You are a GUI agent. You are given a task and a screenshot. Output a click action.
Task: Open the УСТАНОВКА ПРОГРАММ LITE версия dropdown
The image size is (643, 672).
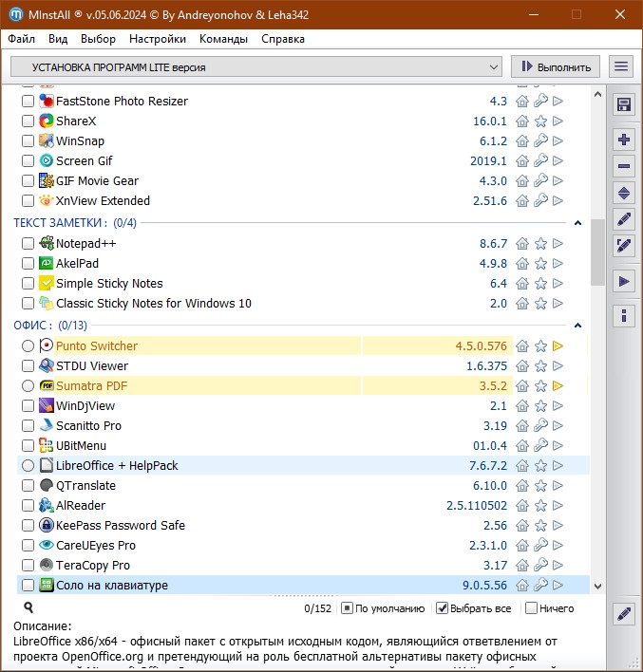pos(256,66)
